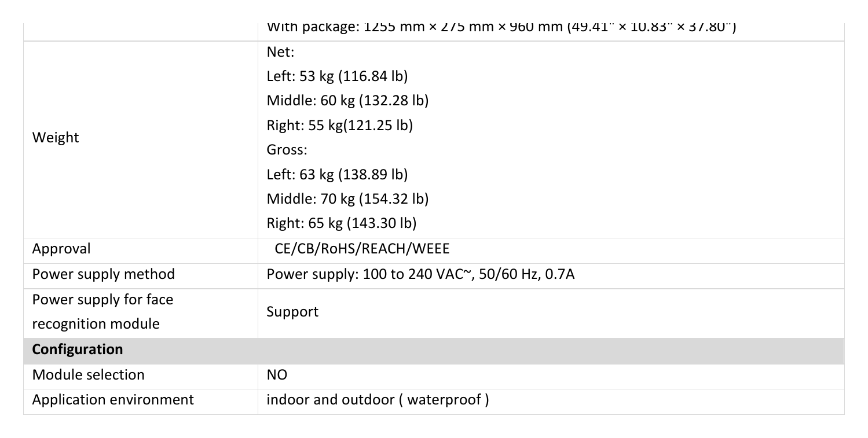Click the Left: 63 kg (138.89 lb) line
This screenshot has width=868, height=438.
pyautogui.click(x=337, y=175)
